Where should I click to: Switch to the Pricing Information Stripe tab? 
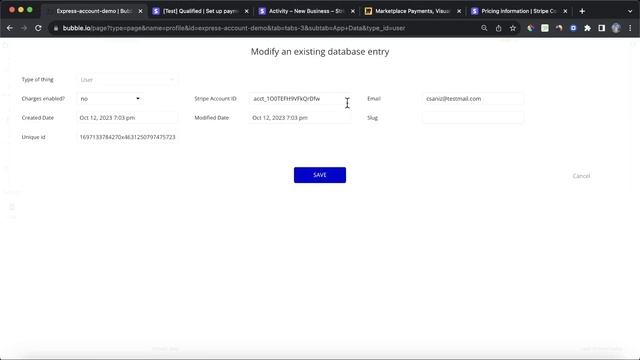point(518,11)
